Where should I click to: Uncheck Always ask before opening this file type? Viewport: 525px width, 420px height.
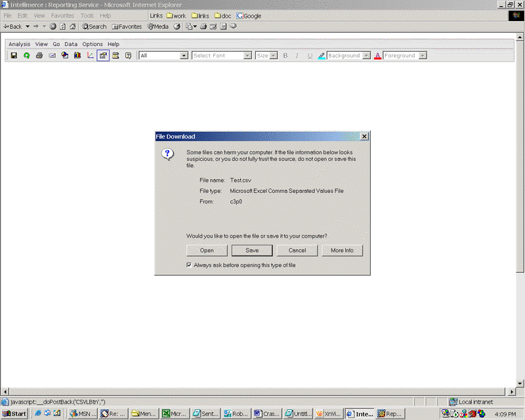pyautogui.click(x=189, y=265)
